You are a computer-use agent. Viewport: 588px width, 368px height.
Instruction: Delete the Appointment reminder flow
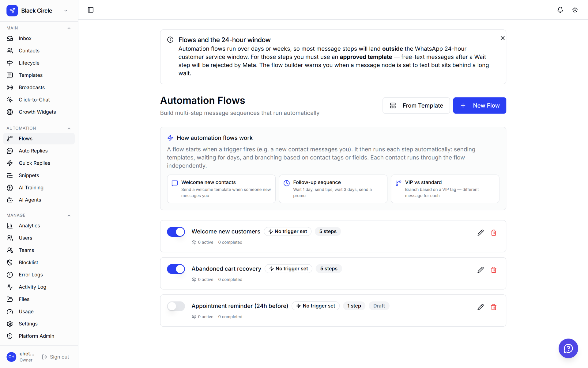pyautogui.click(x=494, y=307)
